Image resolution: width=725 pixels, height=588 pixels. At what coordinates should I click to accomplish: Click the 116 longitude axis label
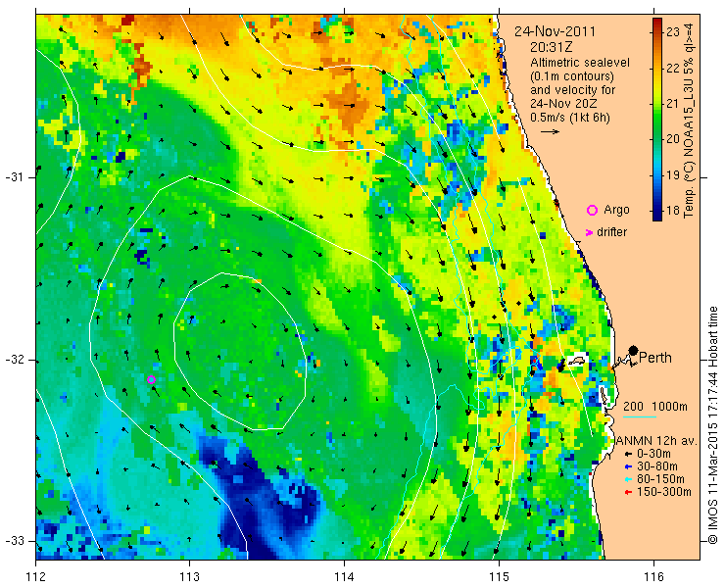653,577
